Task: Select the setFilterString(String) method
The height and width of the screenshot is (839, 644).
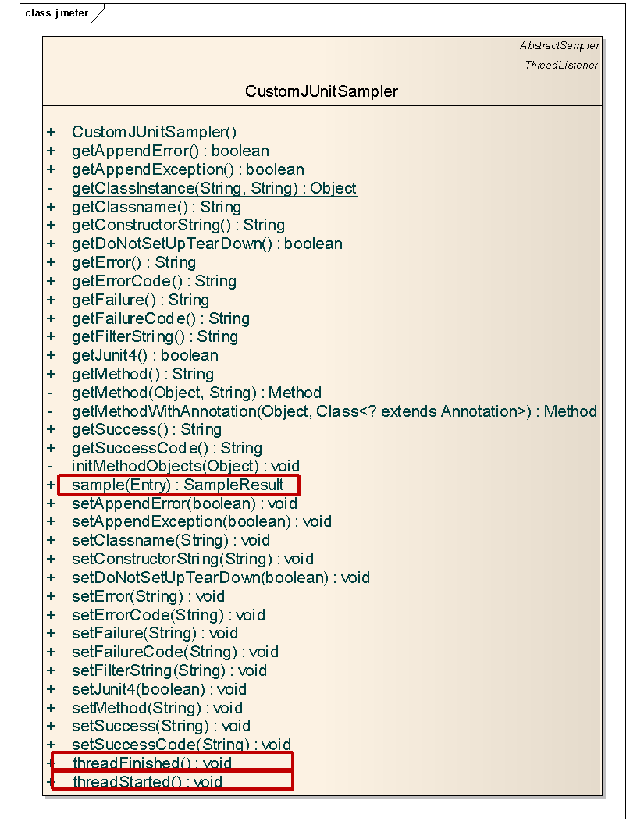Action: click(x=168, y=670)
